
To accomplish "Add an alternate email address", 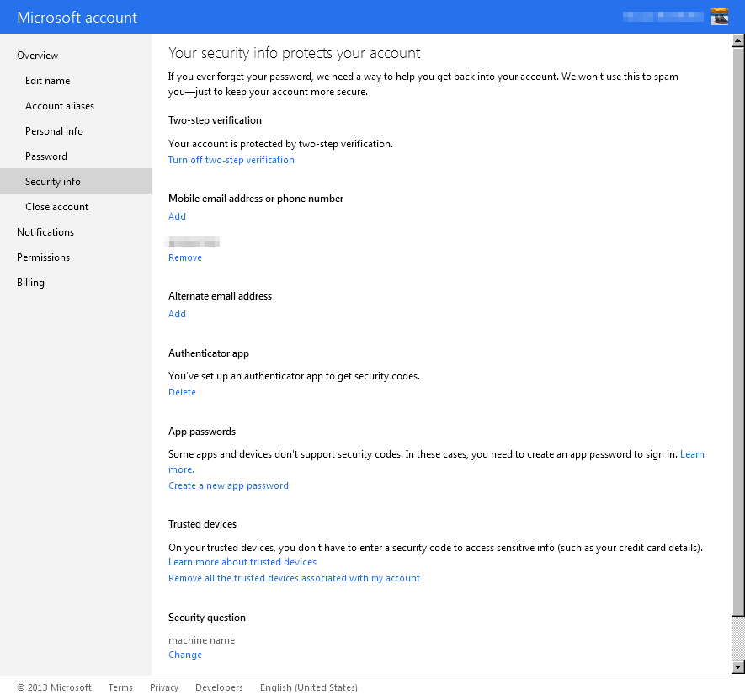I will (177, 314).
